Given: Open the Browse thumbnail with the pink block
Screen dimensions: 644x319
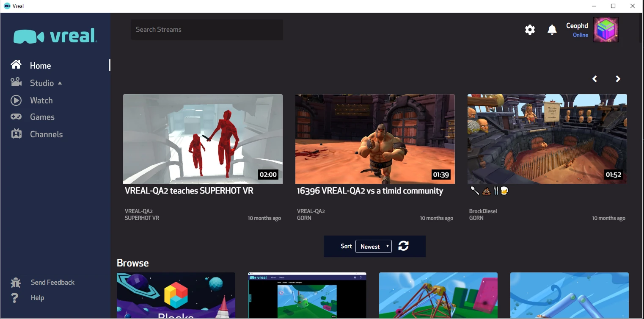Looking at the screenshot, I should (438, 295).
